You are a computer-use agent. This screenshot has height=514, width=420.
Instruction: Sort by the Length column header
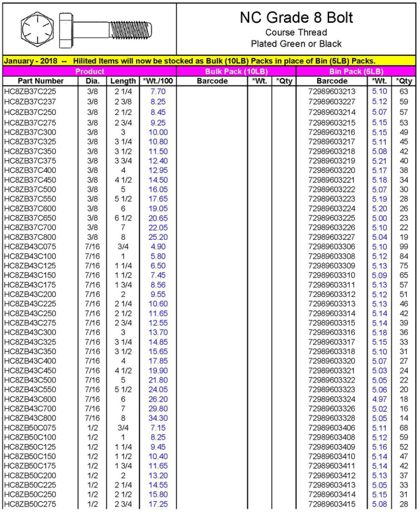coord(123,81)
